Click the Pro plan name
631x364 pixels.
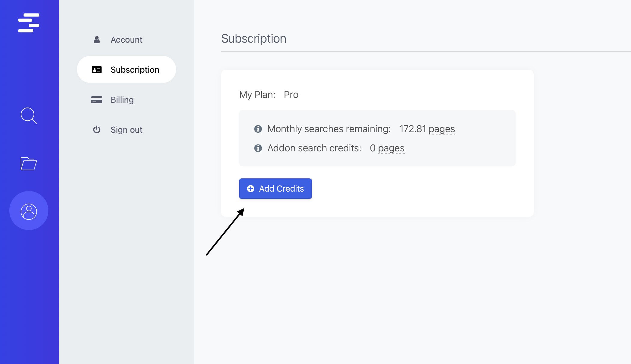coord(291,95)
